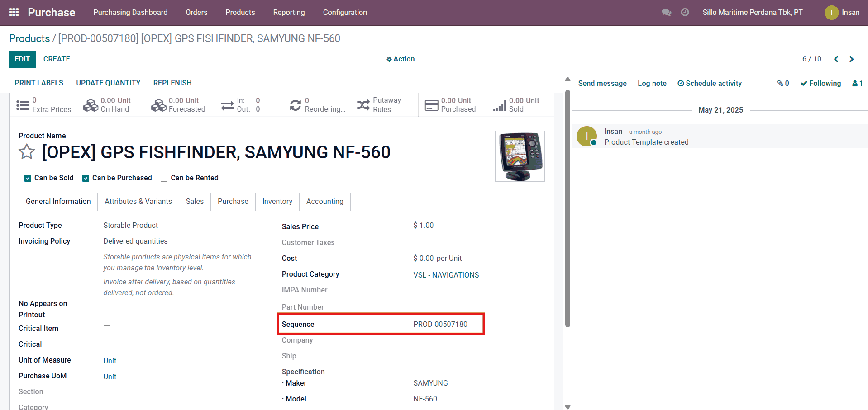Open the activities clock icon
This screenshot has width=868, height=410.
pyautogui.click(x=685, y=12)
